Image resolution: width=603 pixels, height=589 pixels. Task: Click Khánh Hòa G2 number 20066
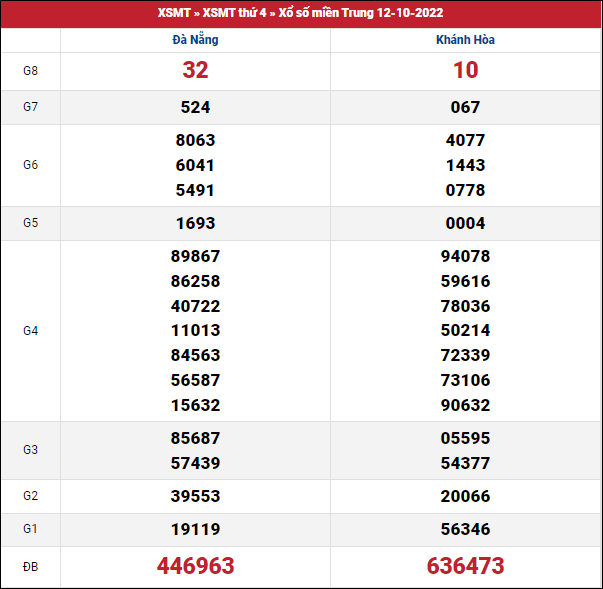[x=465, y=495]
